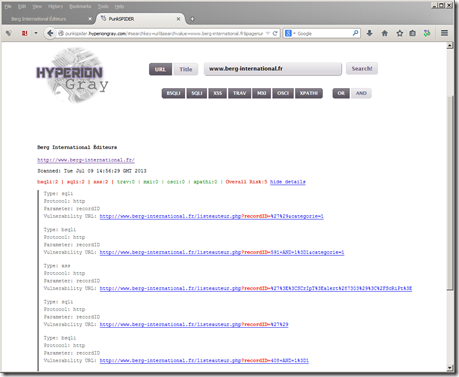This screenshot has height=377, width=459.
Task: Click the magnifier icon in Google search box
Action: click(355, 33)
